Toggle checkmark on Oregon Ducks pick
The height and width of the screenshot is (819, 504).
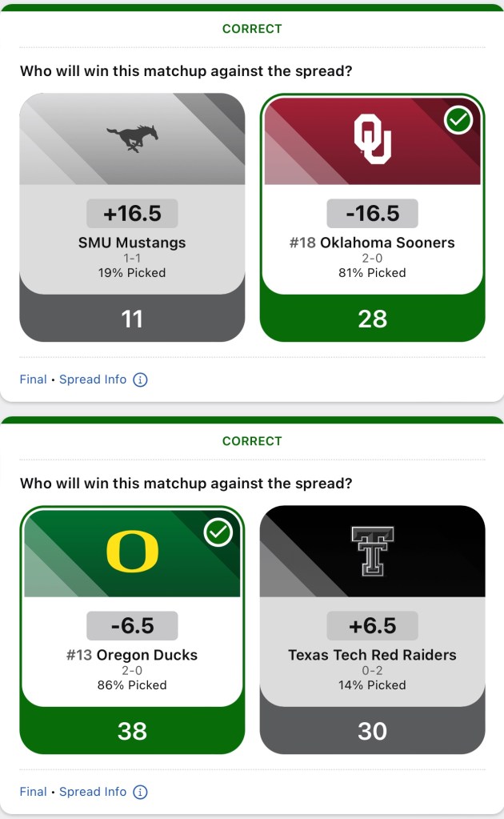click(x=218, y=532)
